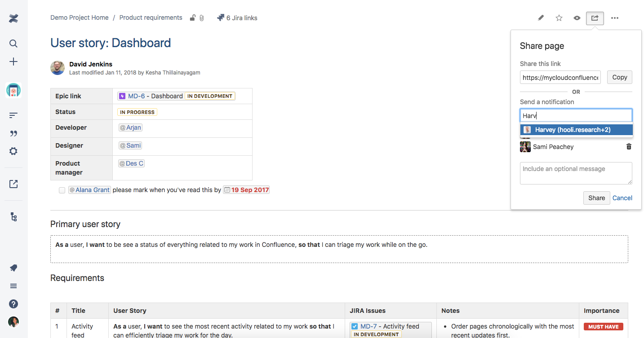Navigate to Product requirements breadcrumb
This screenshot has height=338, width=644.
click(151, 18)
